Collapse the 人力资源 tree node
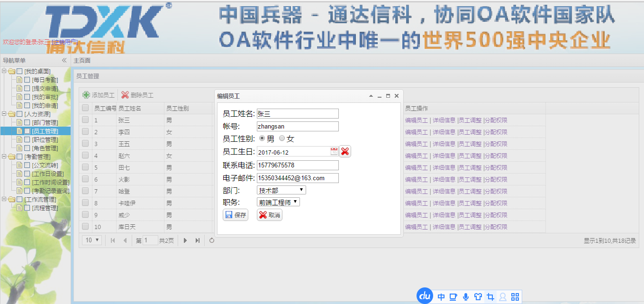Image resolution: width=644 pixels, height=304 pixels. (4, 114)
